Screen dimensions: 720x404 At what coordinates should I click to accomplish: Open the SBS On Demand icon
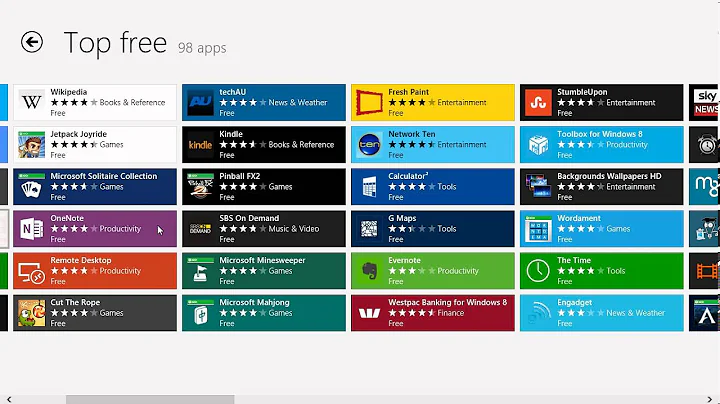pyautogui.click(x=201, y=229)
